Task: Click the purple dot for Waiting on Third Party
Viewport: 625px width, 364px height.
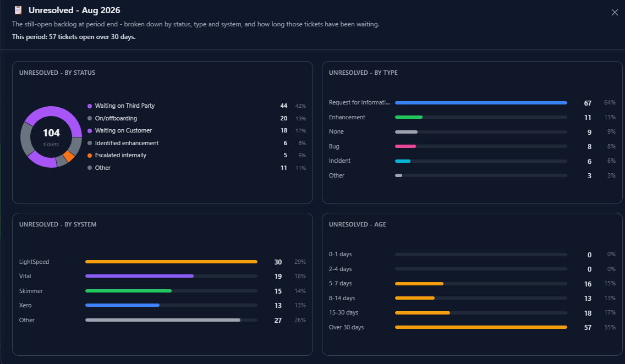Action: tap(90, 106)
